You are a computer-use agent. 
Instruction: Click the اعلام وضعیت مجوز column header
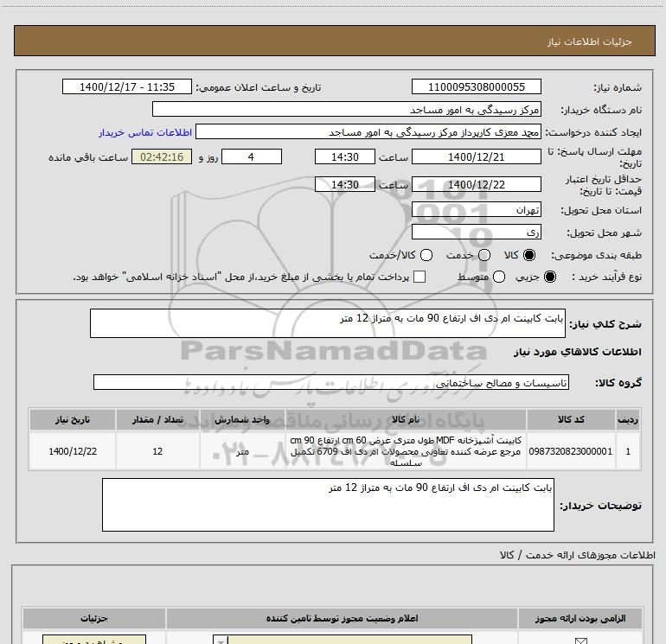(342, 618)
